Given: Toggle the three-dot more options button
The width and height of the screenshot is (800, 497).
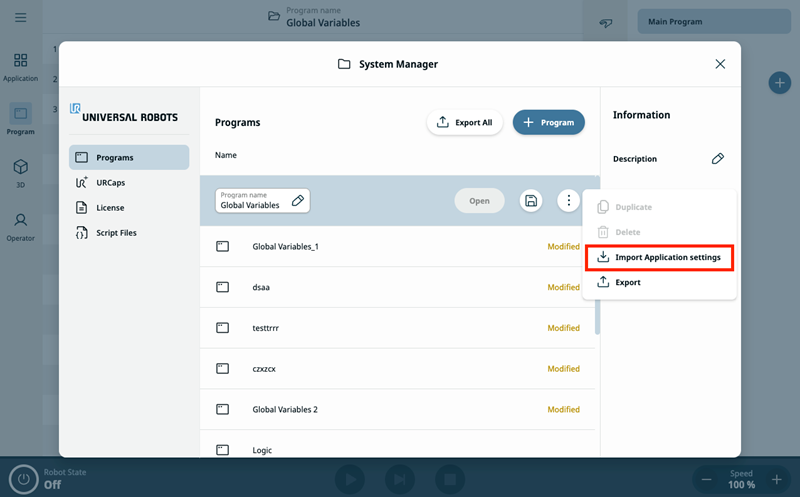Looking at the screenshot, I should click(x=568, y=201).
